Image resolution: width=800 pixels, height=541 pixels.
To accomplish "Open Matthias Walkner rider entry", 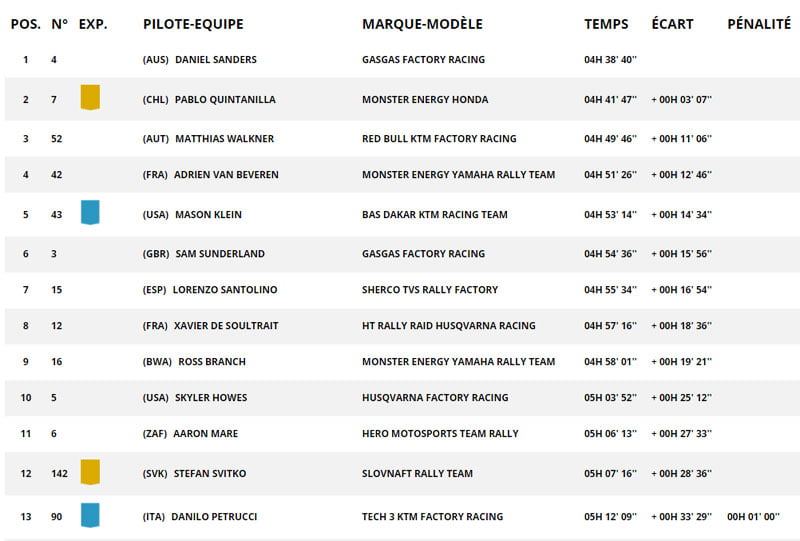I will (x=224, y=139).
